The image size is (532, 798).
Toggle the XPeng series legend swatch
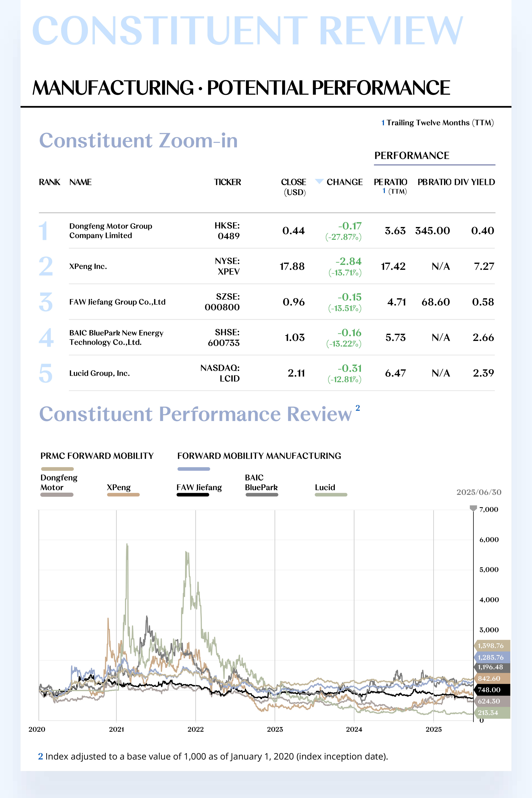pyautogui.click(x=123, y=495)
